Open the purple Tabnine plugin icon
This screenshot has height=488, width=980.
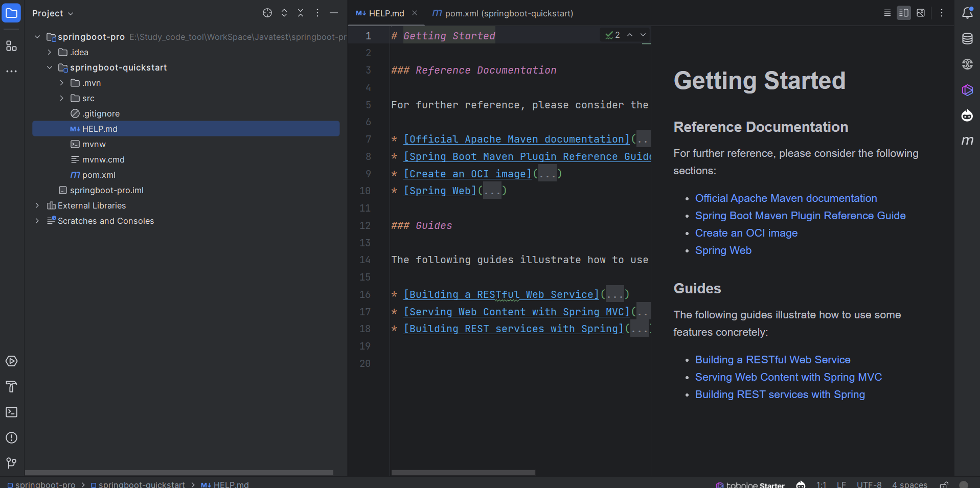tap(967, 90)
